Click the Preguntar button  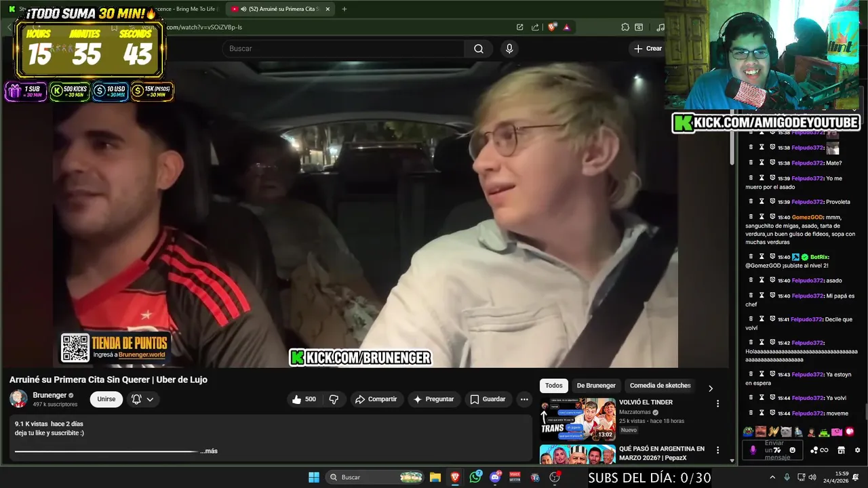[433, 399]
